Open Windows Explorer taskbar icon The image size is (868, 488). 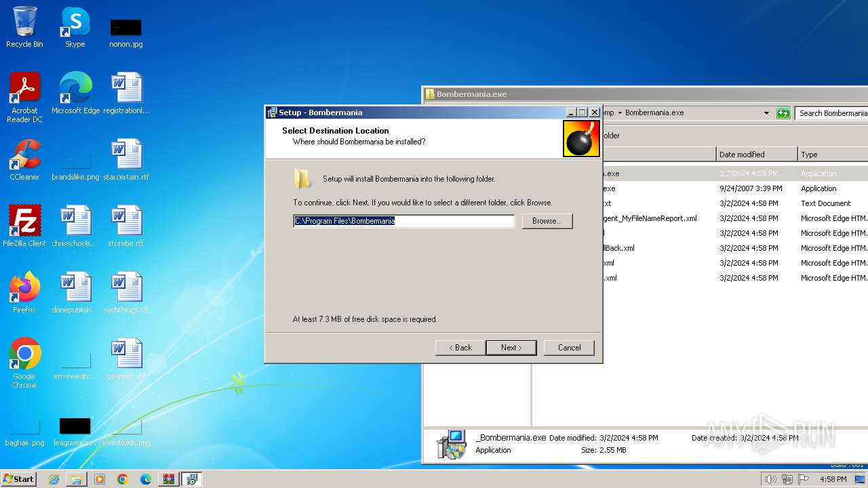point(77,479)
